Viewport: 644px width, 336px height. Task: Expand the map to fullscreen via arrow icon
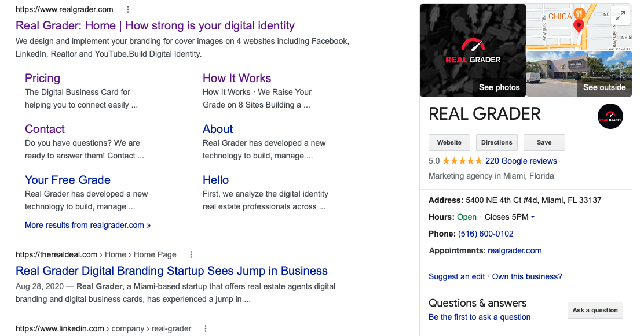pos(620,16)
